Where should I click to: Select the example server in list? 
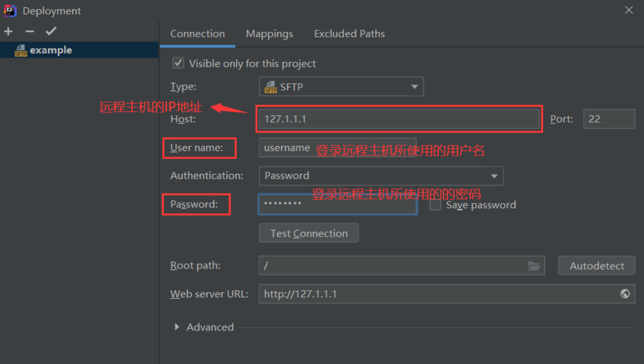point(51,50)
